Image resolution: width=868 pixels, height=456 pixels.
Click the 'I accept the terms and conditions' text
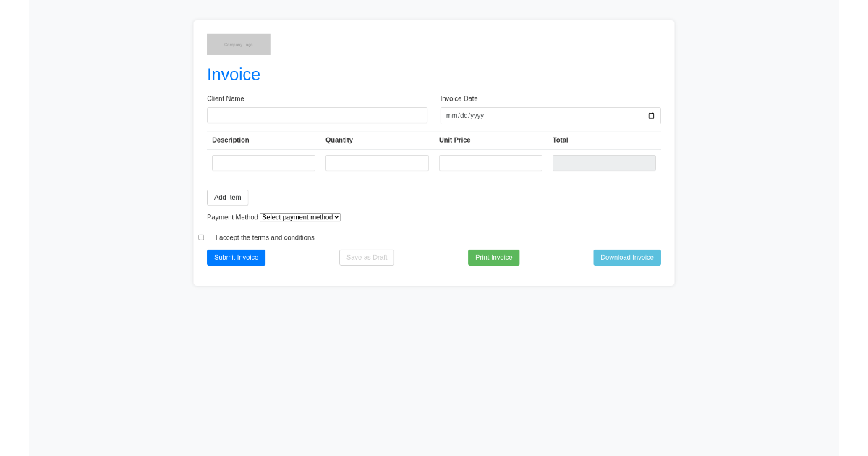tap(265, 237)
